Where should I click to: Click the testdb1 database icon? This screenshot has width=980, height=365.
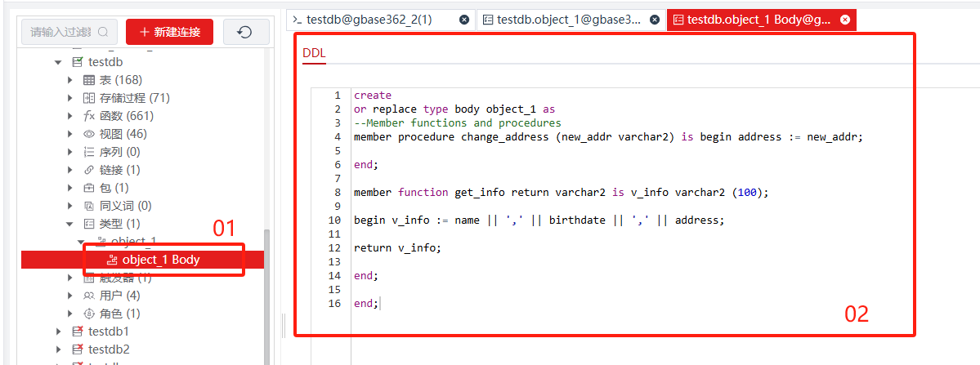coord(78,332)
